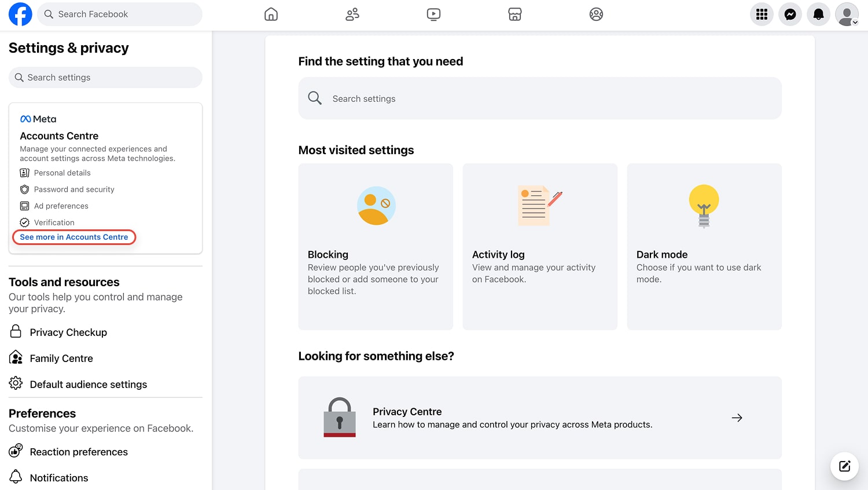Click See more in Accounts Centre
868x490 pixels.
(74, 237)
